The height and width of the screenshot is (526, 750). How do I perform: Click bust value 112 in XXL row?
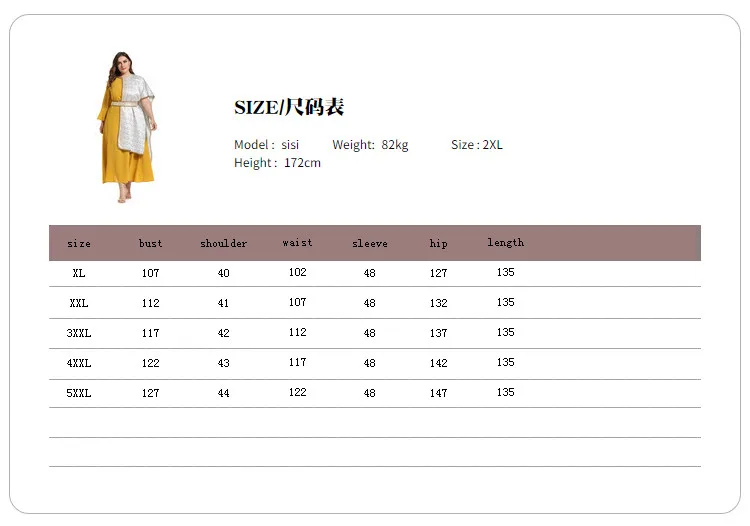pyautogui.click(x=151, y=303)
